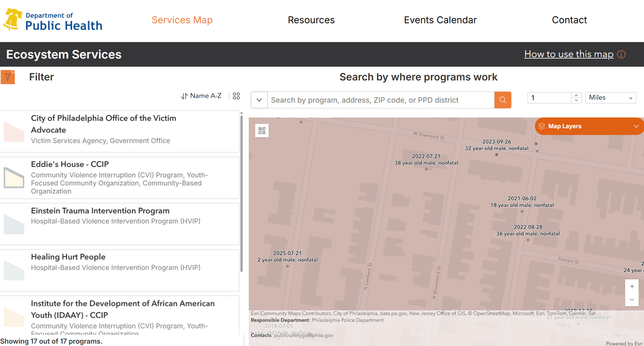Open the Resources navigation tab
The width and height of the screenshot is (644, 346).
click(311, 20)
